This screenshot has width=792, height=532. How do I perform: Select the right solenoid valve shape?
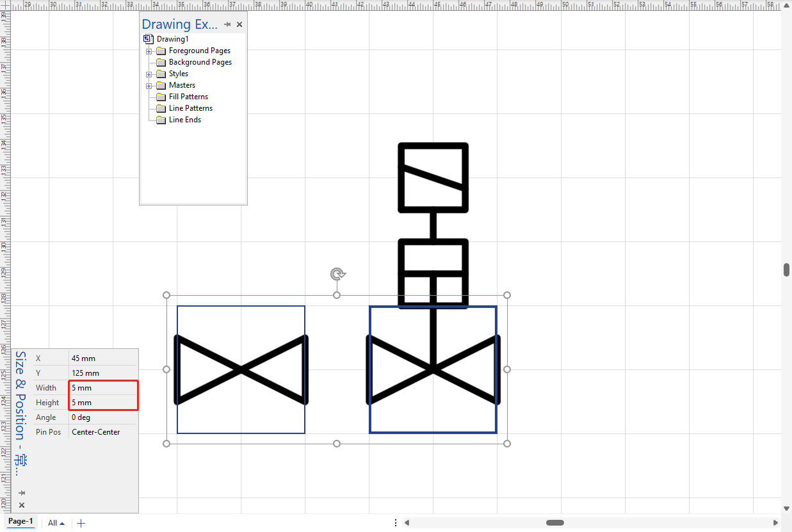[x=433, y=369]
